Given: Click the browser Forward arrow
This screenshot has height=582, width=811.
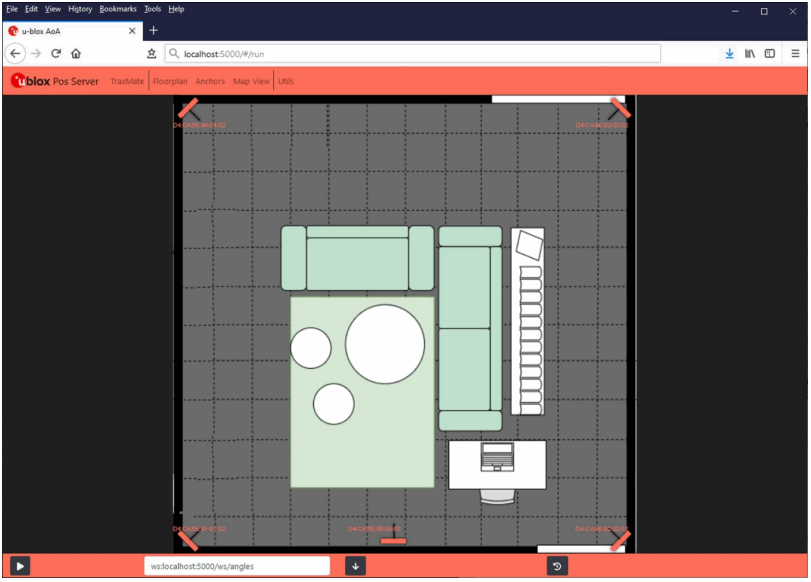Looking at the screenshot, I should (36, 53).
